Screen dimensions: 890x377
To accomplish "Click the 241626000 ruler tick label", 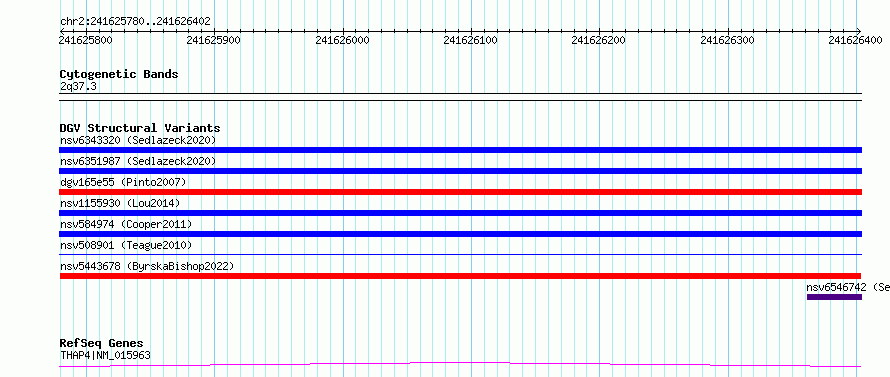I will coord(342,40).
